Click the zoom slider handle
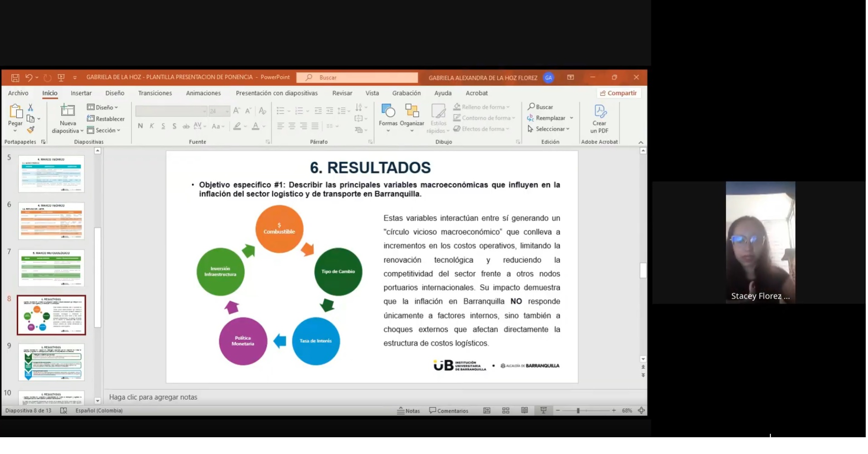 (578, 411)
